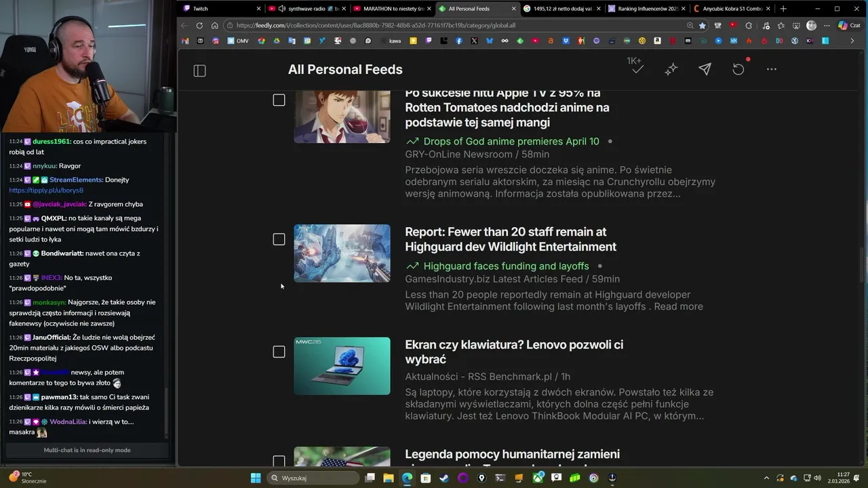Image resolution: width=868 pixels, height=488 pixels.
Task: Click the All Personal Feeds page title
Action: click(x=345, y=69)
